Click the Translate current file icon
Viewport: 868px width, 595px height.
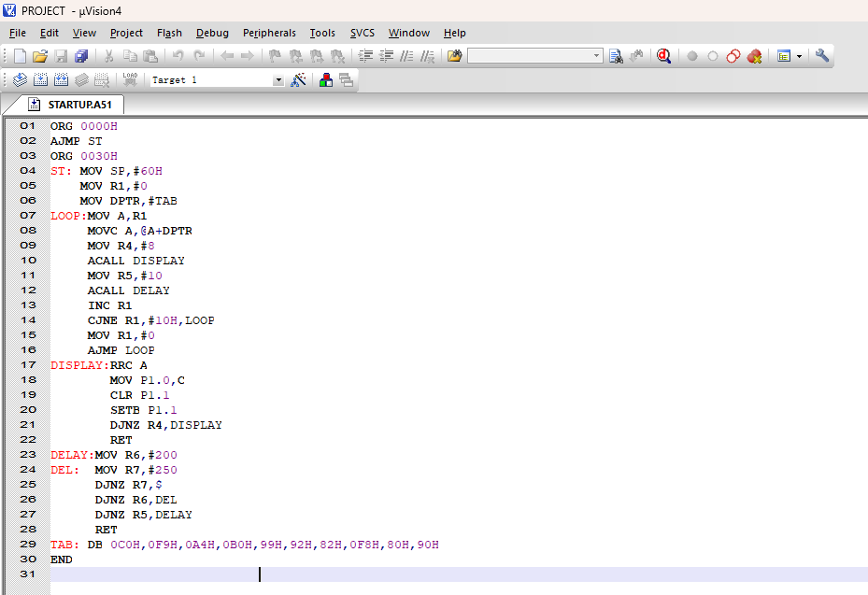point(20,80)
